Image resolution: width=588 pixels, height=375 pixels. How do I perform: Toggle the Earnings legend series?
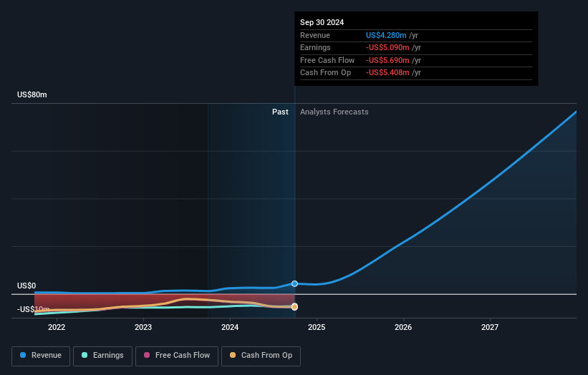tap(102, 356)
